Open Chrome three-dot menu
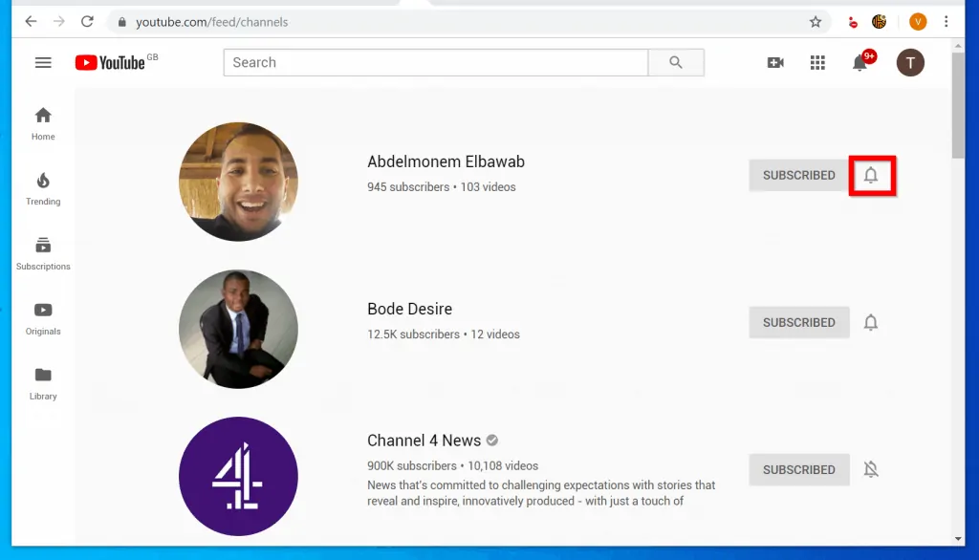 pyautogui.click(x=946, y=21)
